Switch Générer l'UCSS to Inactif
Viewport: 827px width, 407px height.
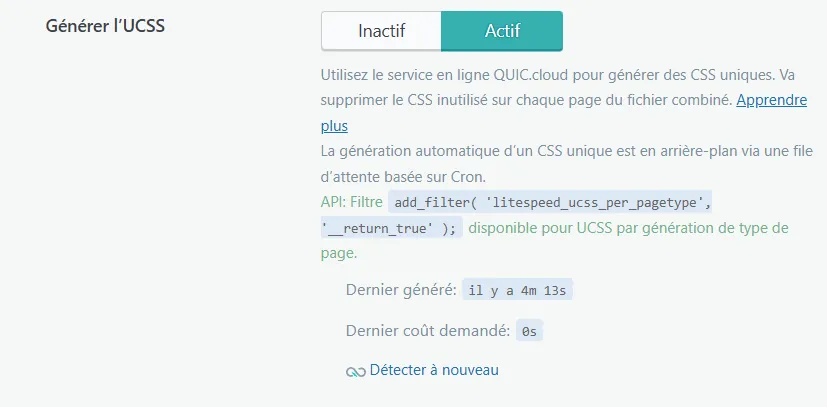[x=381, y=31]
